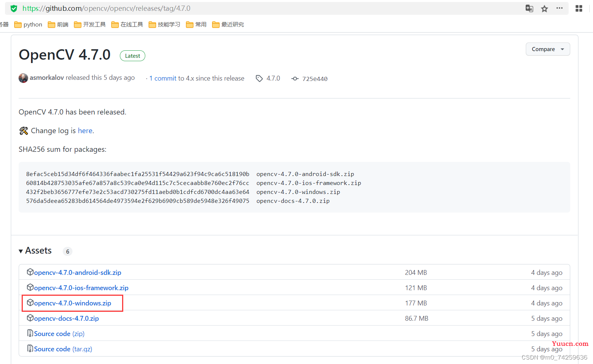Open the 技能学习 bookmarks folder
Image resolution: width=593 pixels, height=364 pixels.
point(164,25)
